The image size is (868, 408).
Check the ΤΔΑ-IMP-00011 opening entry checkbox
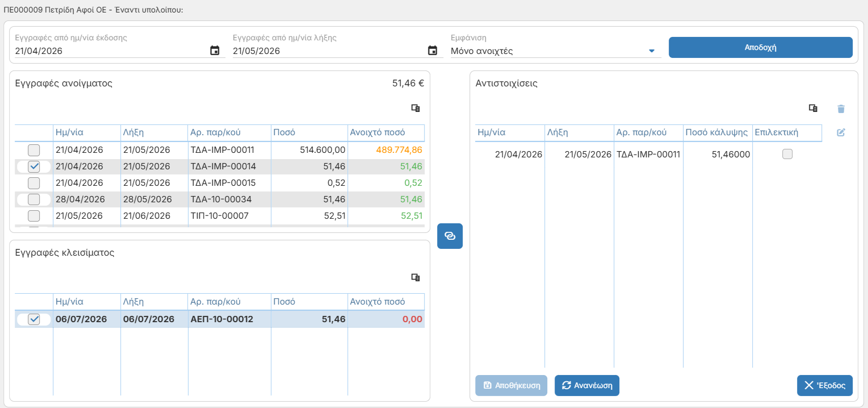point(34,150)
